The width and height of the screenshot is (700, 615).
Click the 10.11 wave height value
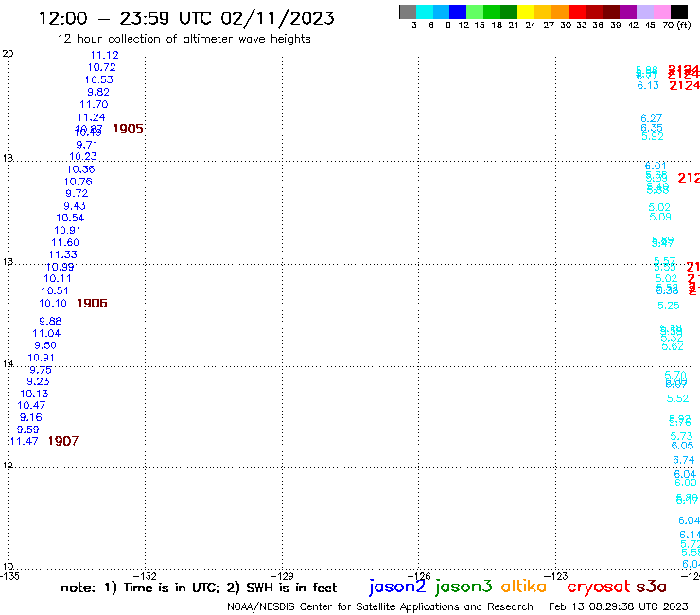[x=58, y=279]
